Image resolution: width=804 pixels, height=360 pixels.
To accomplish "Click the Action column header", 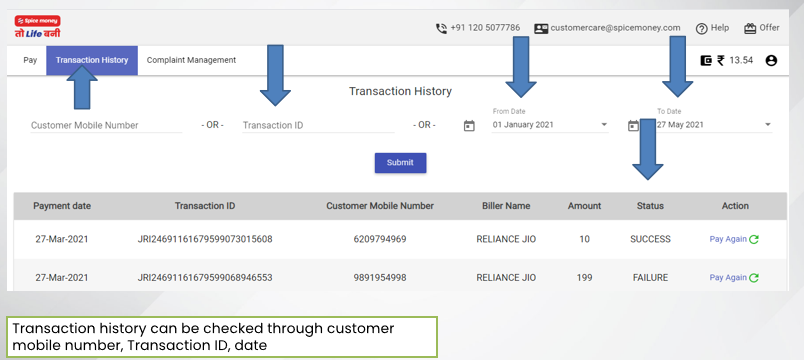I will pos(735,206).
